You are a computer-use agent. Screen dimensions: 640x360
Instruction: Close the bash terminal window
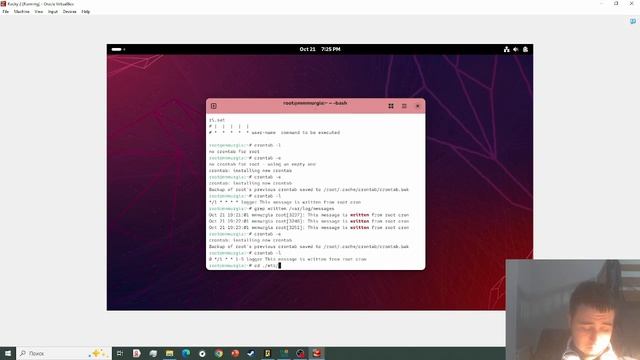418,106
